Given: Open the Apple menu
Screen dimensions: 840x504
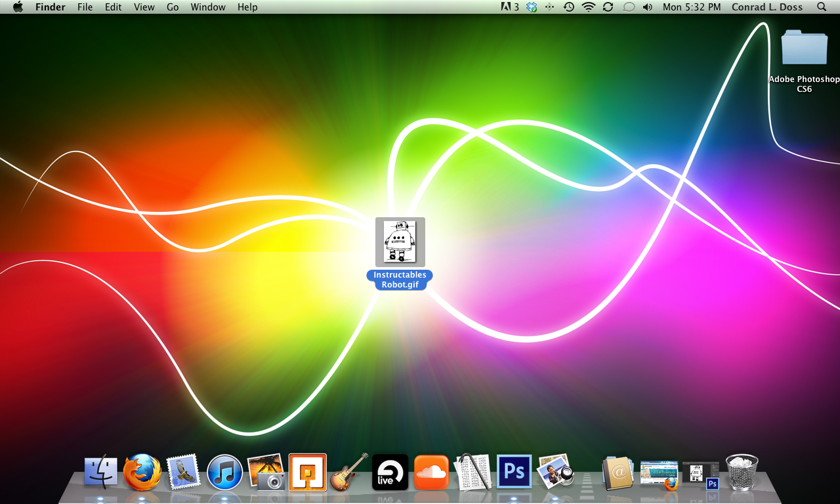Looking at the screenshot, I should pos(18,7).
